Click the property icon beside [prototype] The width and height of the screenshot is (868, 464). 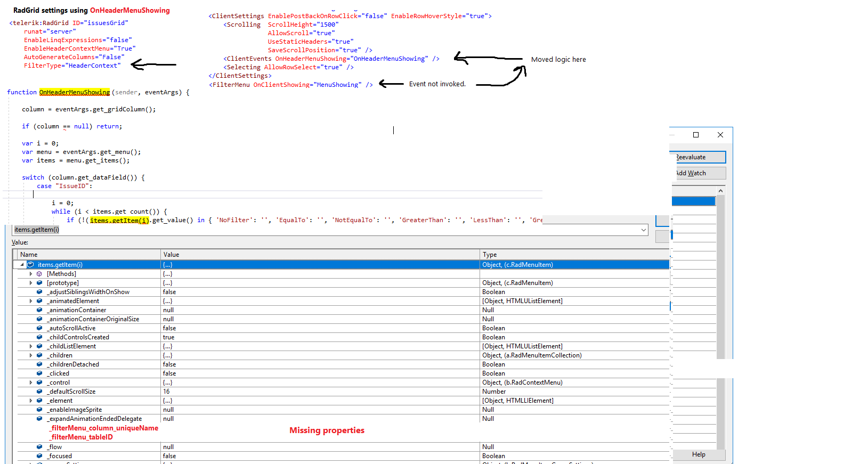pos(39,283)
